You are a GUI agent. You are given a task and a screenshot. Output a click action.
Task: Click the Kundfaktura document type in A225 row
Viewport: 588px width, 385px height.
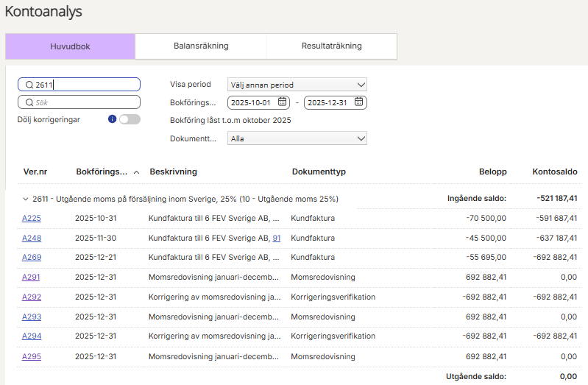(x=313, y=218)
